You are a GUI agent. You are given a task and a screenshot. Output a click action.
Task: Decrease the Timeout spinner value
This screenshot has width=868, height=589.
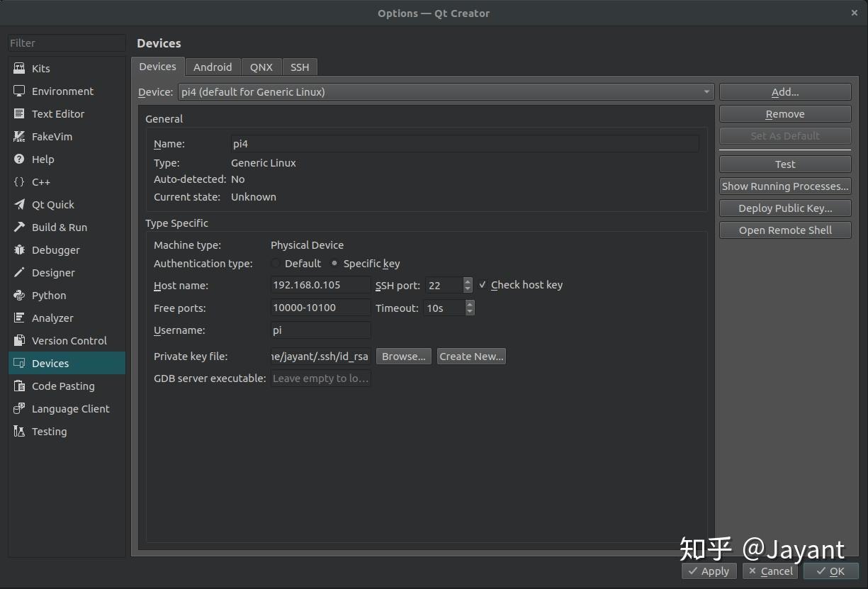click(x=470, y=312)
